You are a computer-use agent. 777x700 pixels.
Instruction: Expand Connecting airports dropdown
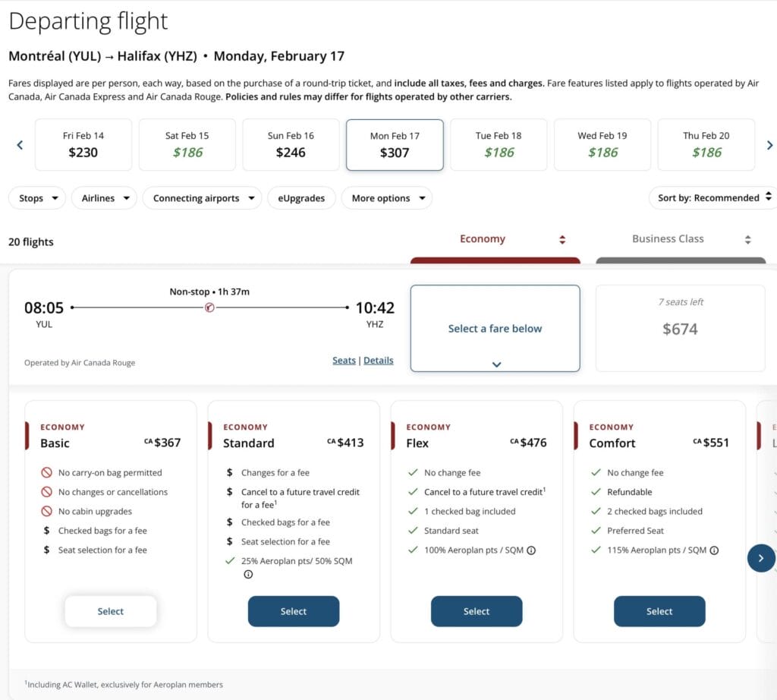pos(202,198)
